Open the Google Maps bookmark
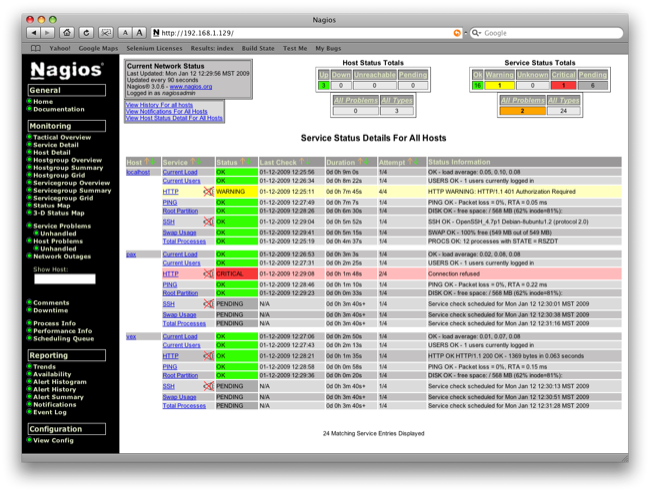Viewport: 650px width, 492px height. [x=98, y=48]
